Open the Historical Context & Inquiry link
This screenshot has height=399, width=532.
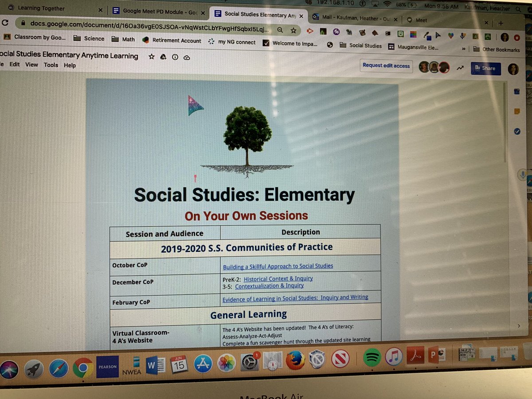click(278, 278)
